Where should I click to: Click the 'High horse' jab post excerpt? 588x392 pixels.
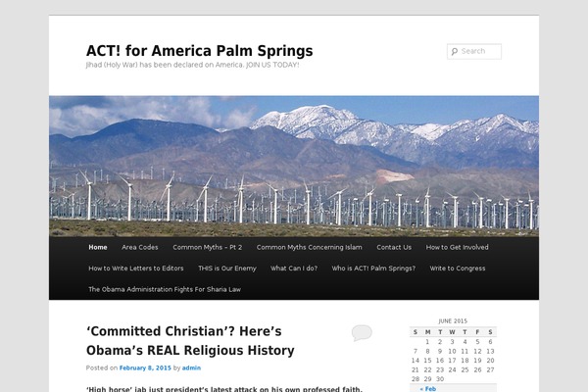[224, 389]
